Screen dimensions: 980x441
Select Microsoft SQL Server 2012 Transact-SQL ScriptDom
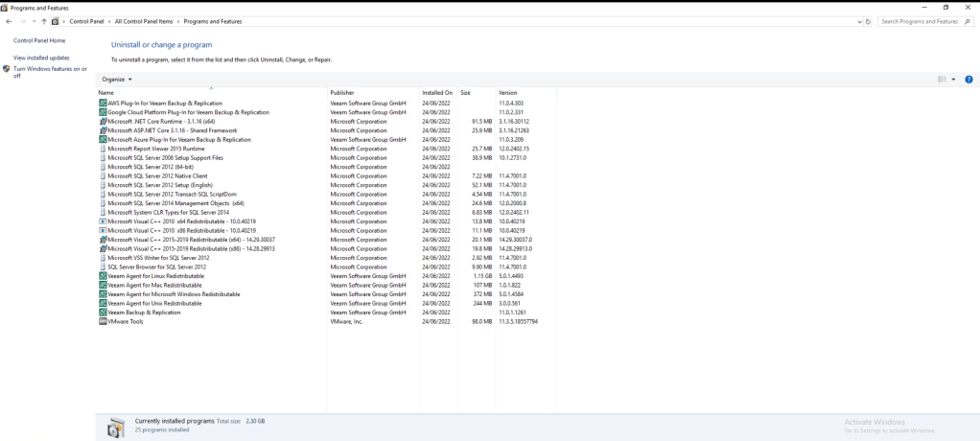click(172, 195)
